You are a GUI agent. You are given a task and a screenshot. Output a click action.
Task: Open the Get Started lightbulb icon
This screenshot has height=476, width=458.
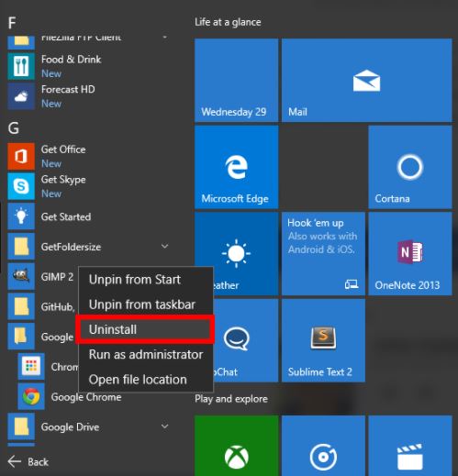pyautogui.click(x=21, y=216)
